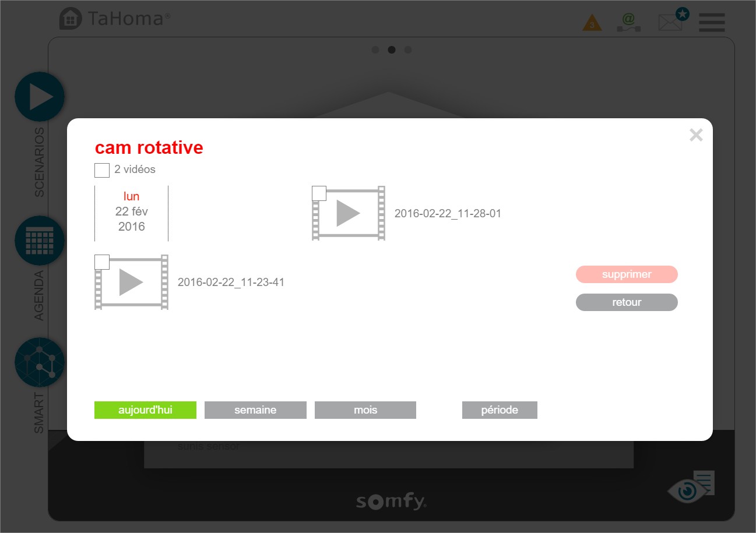The width and height of the screenshot is (756, 533).
Task: Select the 'aujourd'hui' filter tab
Action: (145, 410)
